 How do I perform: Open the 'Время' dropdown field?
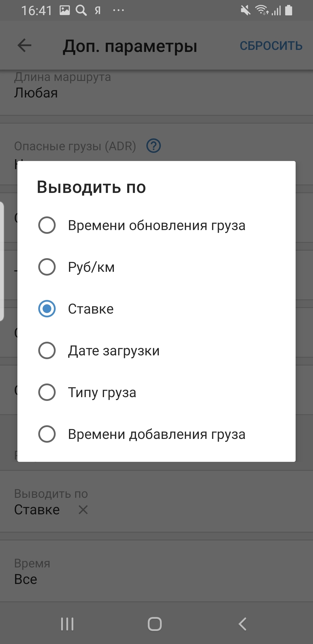156,571
